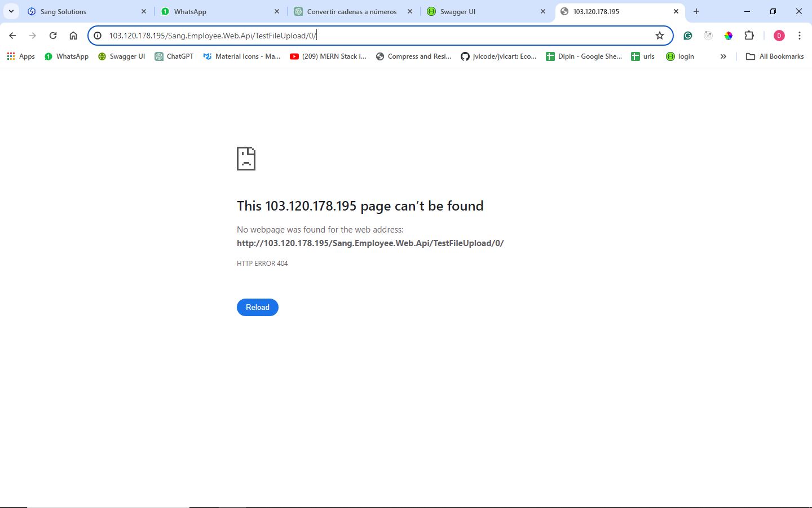812x508 pixels.
Task: Open the Apps bookmark shortcut
Action: [21, 56]
